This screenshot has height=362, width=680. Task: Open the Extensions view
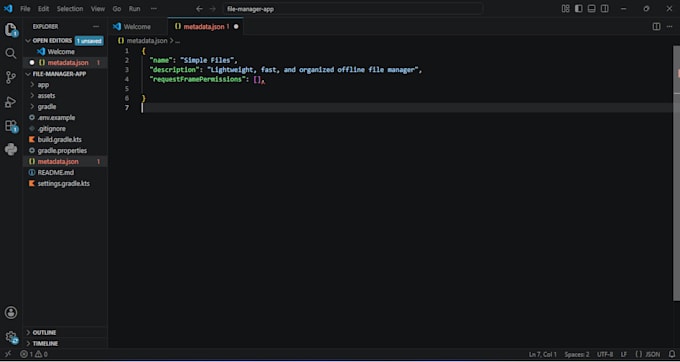click(10, 126)
